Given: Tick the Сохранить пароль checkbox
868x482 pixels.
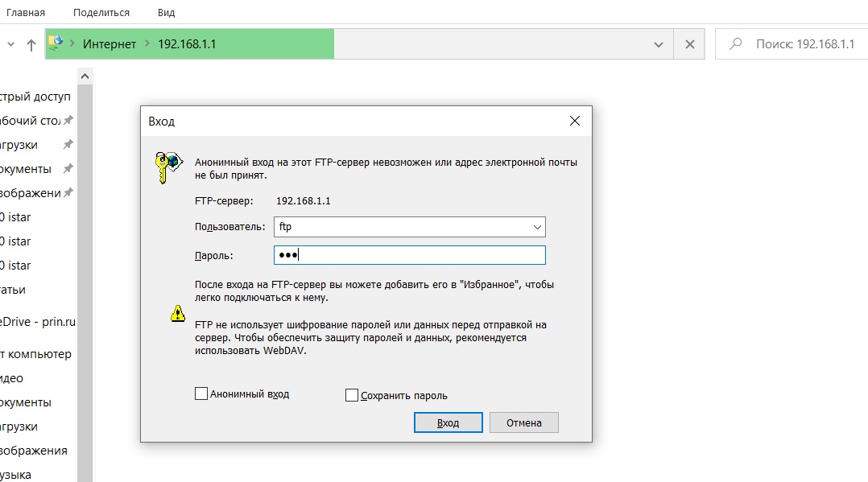Looking at the screenshot, I should (x=352, y=395).
